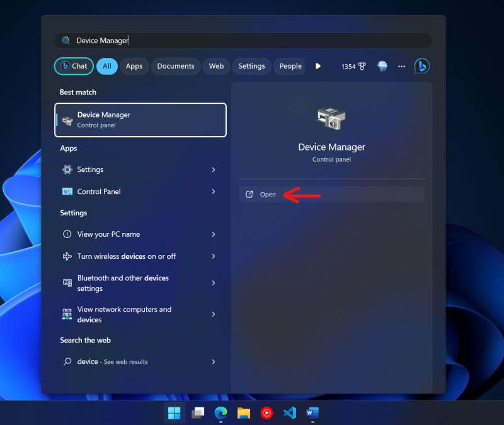Click the arrow to show more search filters

click(318, 66)
